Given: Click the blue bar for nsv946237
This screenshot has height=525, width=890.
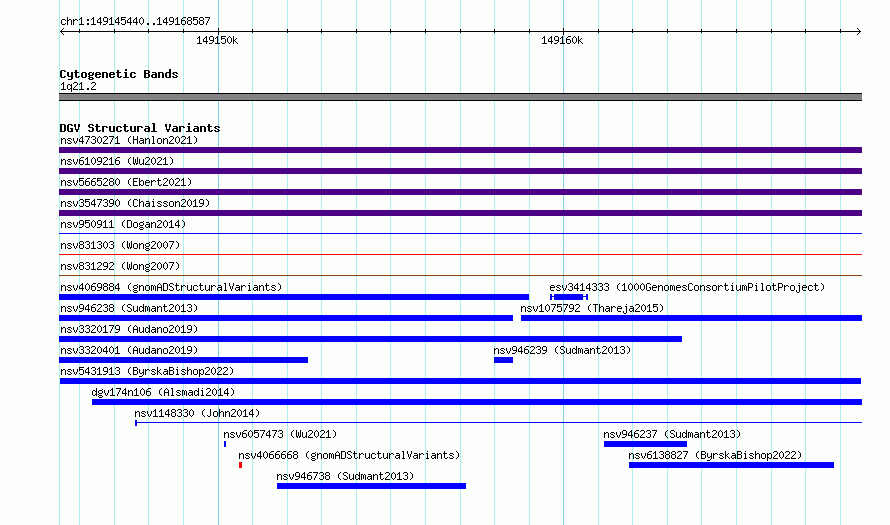Looking at the screenshot, I should pos(645,444).
